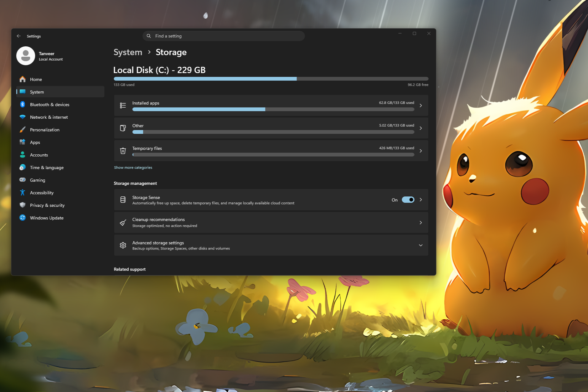This screenshot has width=588, height=392.
Task: Click the Personalization paintbrush icon
Action: (22, 130)
